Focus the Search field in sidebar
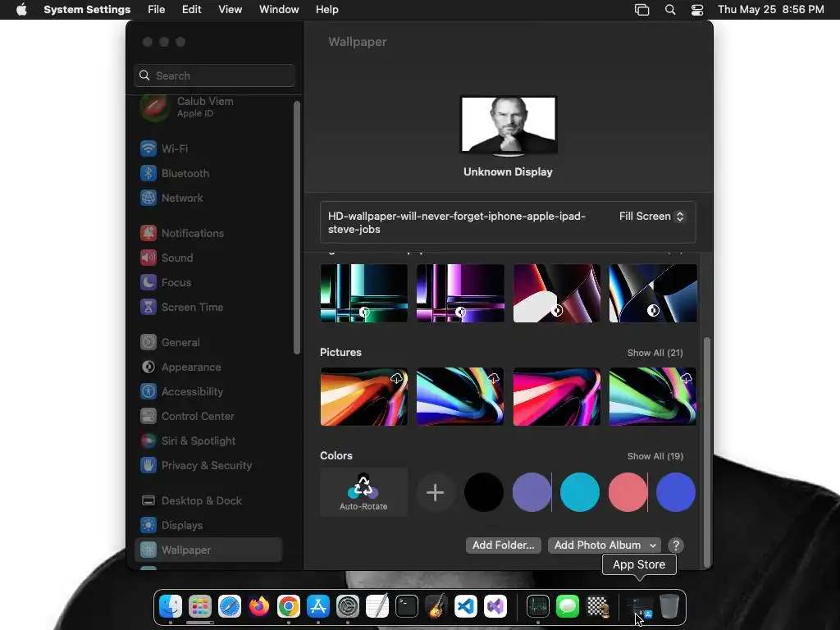Screen dimensions: 840x630 (x=214, y=75)
